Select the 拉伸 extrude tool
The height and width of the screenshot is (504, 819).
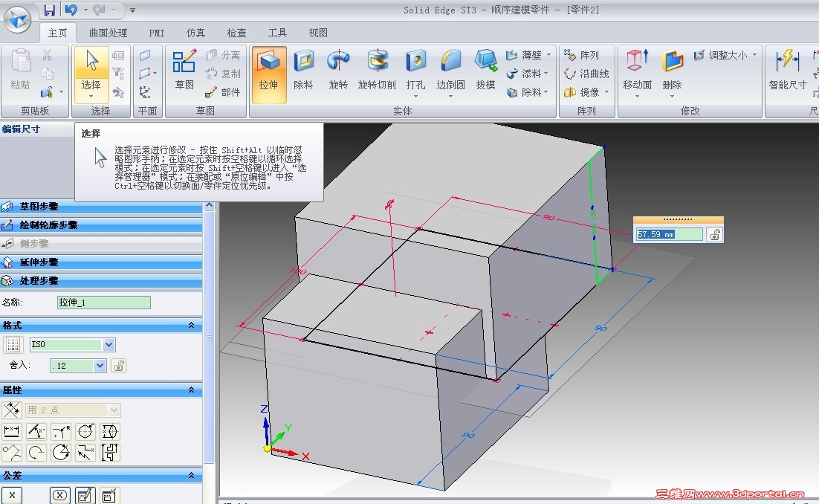[x=268, y=73]
